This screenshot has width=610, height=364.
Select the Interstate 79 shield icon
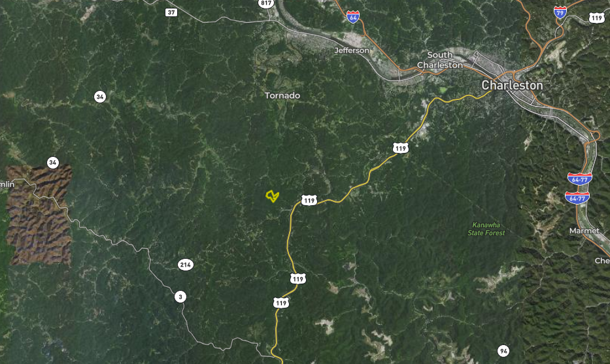point(560,12)
